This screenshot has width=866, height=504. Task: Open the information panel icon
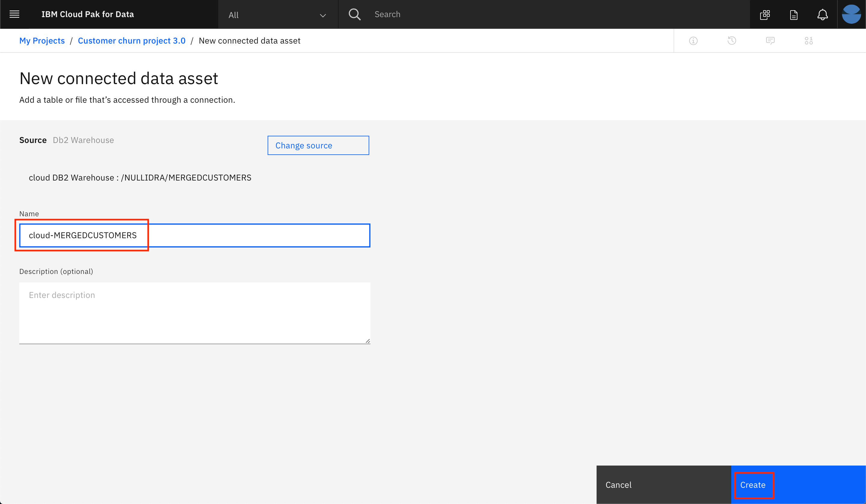coord(693,40)
